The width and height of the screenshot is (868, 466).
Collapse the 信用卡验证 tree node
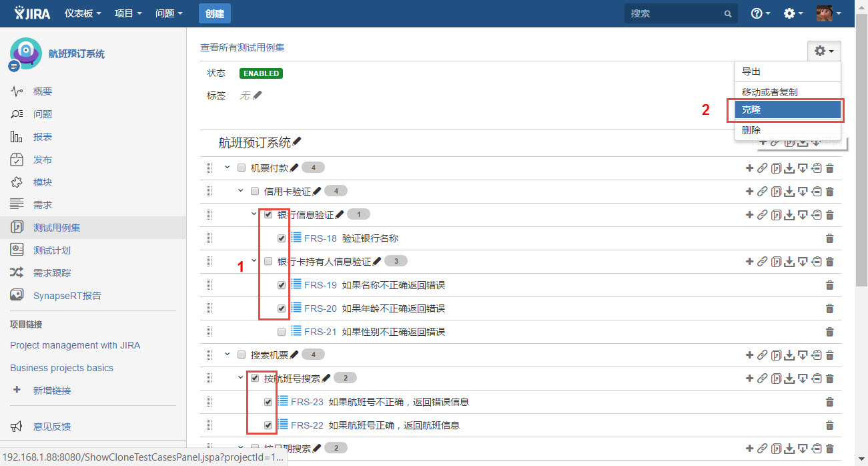[241, 191]
